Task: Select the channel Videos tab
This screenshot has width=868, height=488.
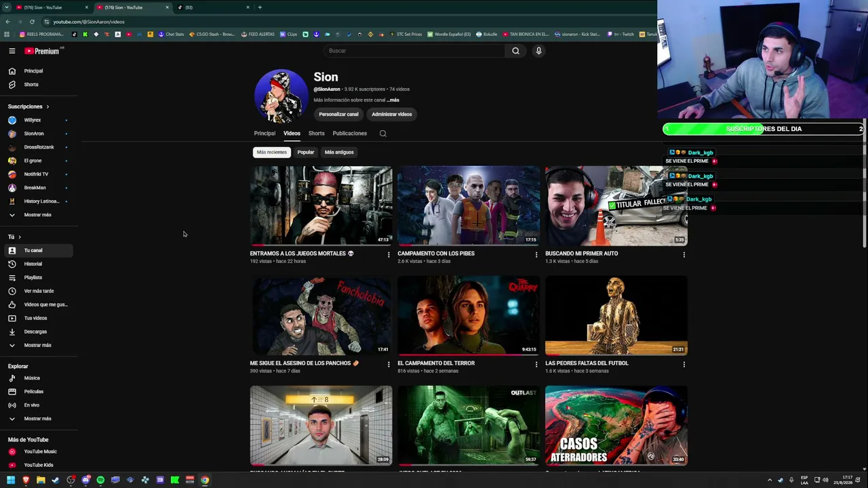Action: pos(292,134)
